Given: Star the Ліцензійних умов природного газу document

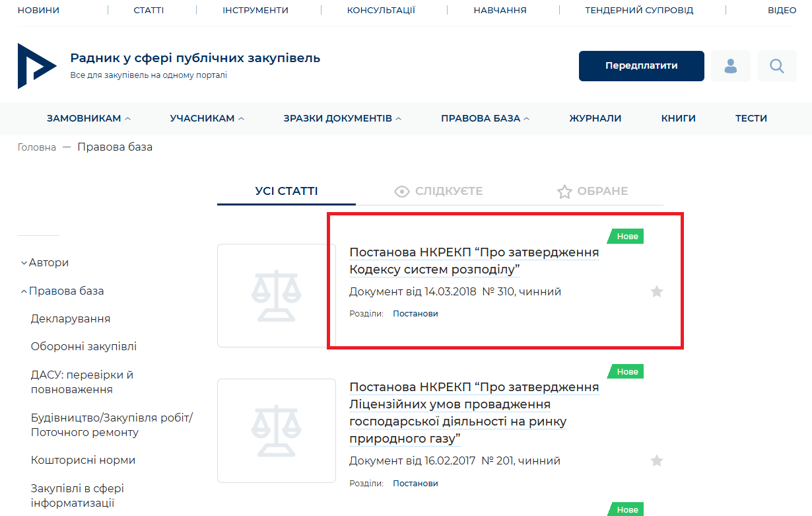Looking at the screenshot, I should pos(656,461).
